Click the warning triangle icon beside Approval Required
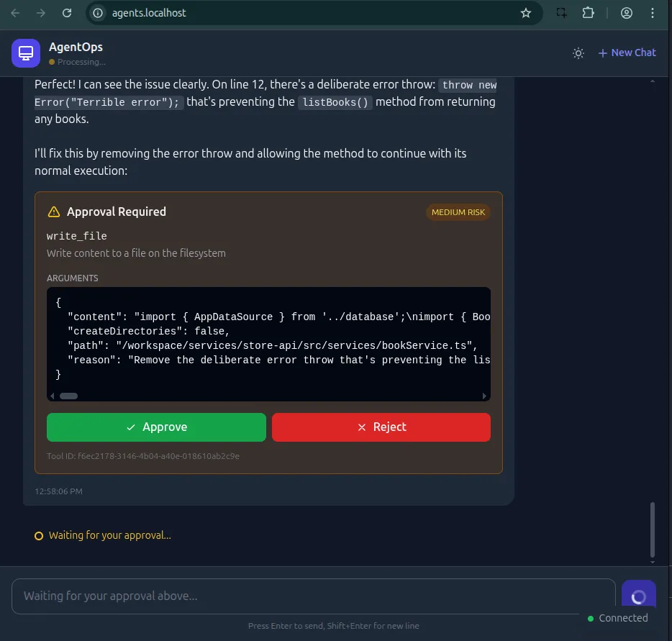The image size is (672, 641). 54,212
